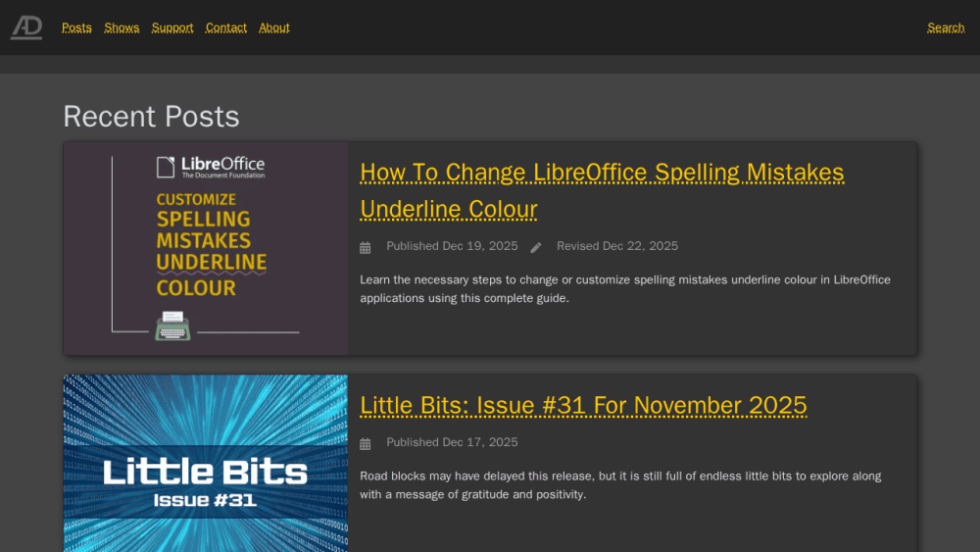Open the Contact page link
Viewport: 980px width, 552px height.
[x=226, y=27]
